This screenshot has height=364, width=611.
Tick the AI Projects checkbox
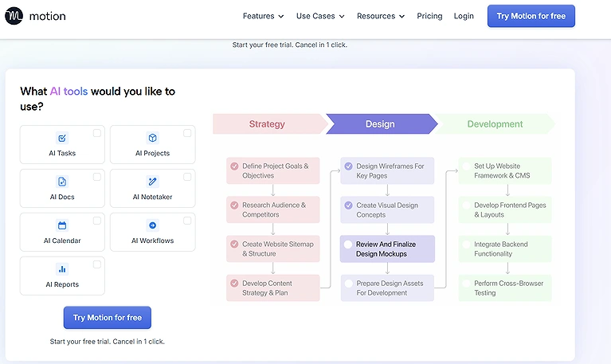187,133
